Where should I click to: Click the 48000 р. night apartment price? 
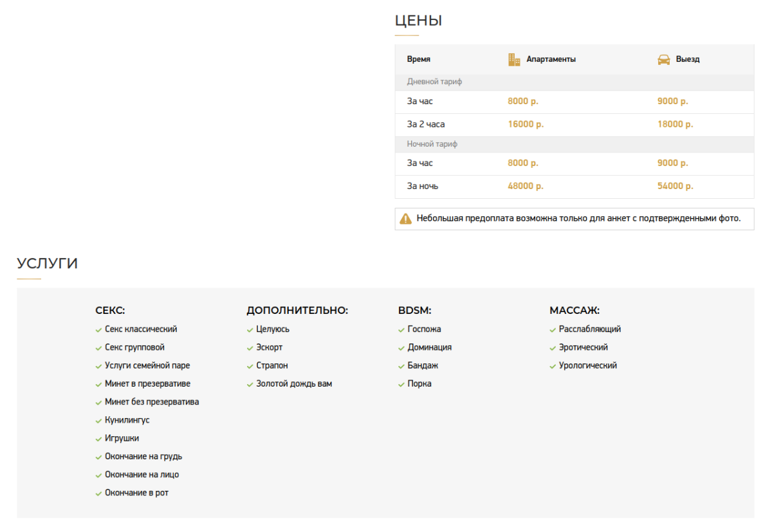[x=525, y=186]
